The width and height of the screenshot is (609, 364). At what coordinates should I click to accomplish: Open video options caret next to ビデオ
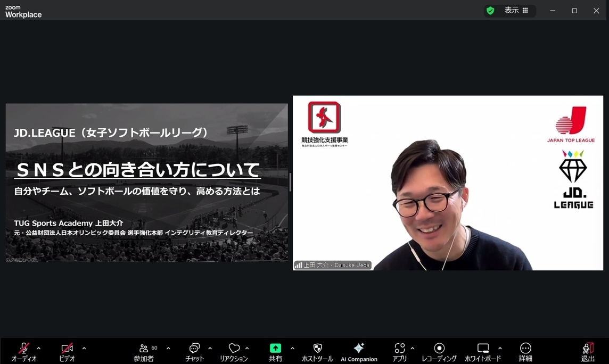point(84,349)
